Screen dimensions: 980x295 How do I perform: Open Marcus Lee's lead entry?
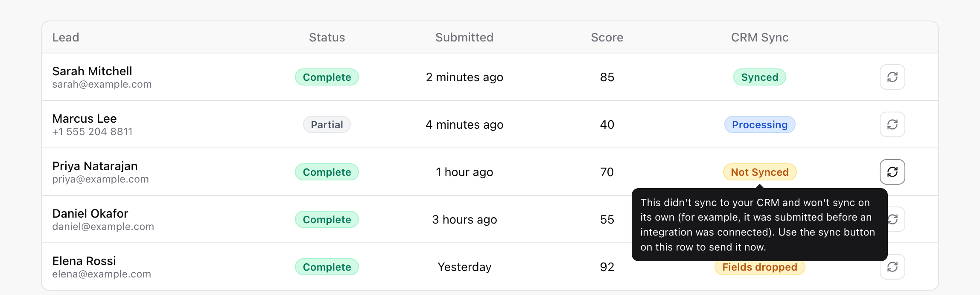pos(85,118)
